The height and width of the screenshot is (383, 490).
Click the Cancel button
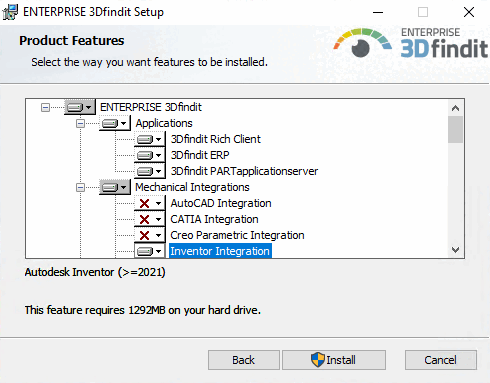pyautogui.click(x=441, y=360)
